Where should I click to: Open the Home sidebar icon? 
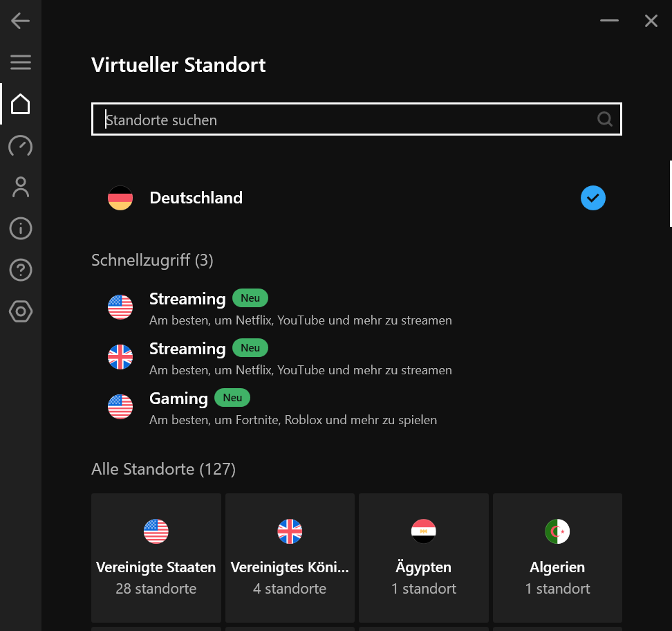[21, 104]
